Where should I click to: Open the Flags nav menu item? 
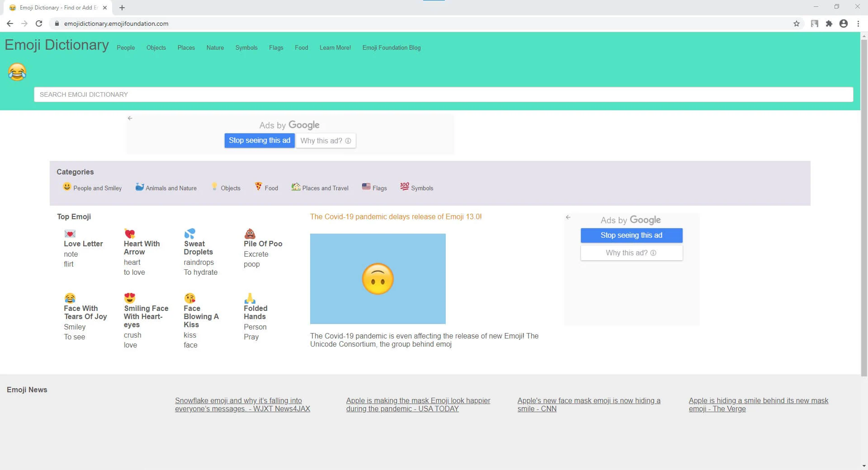tap(276, 47)
